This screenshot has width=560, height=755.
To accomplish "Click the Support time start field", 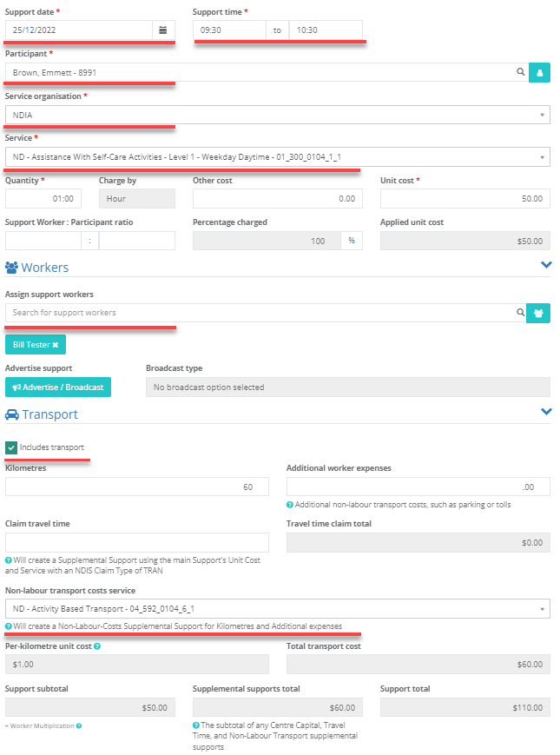I will pyautogui.click(x=229, y=30).
